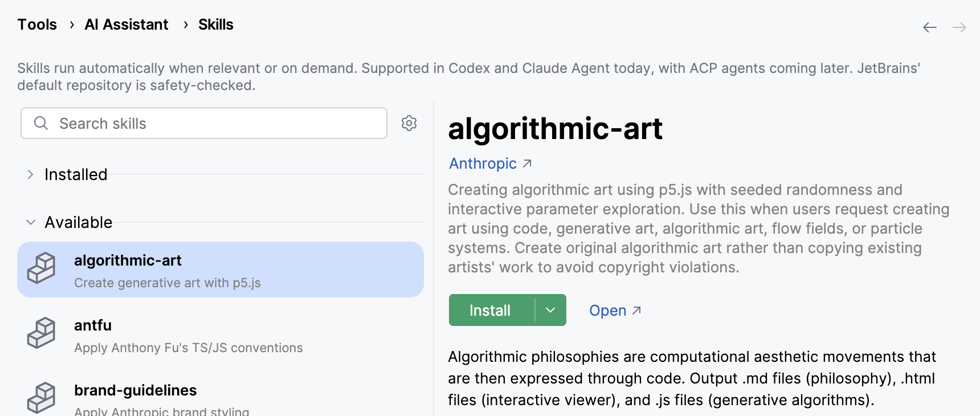The height and width of the screenshot is (416, 980).
Task: Select the brand-guidelines skill title
Action: click(136, 390)
